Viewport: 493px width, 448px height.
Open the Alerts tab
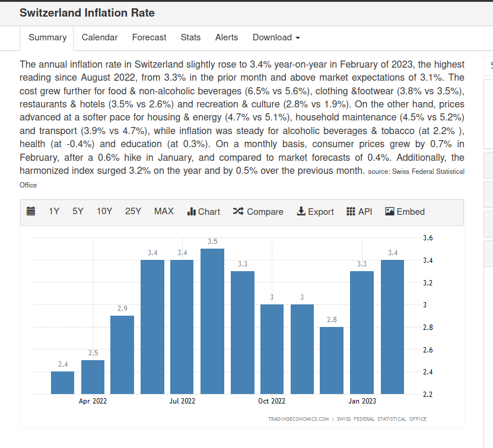tap(227, 37)
